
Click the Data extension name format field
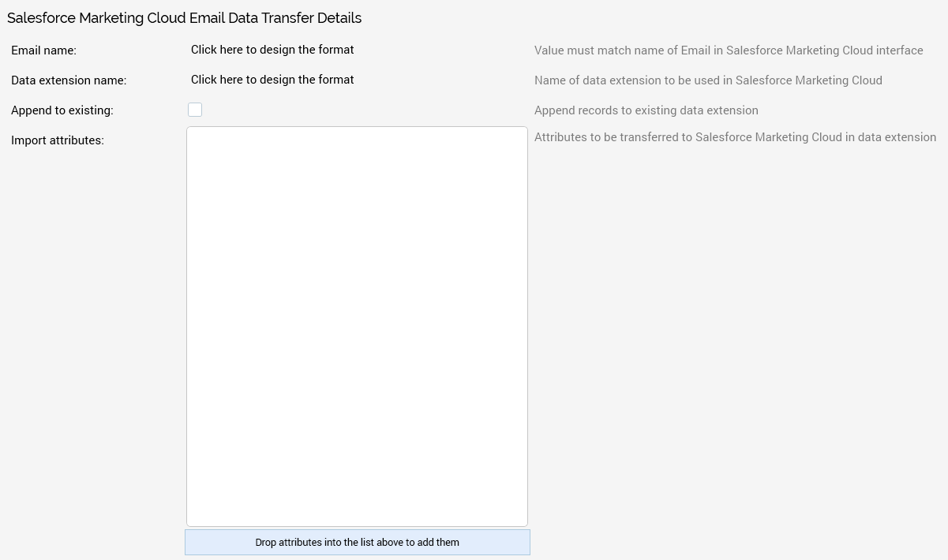tap(272, 80)
